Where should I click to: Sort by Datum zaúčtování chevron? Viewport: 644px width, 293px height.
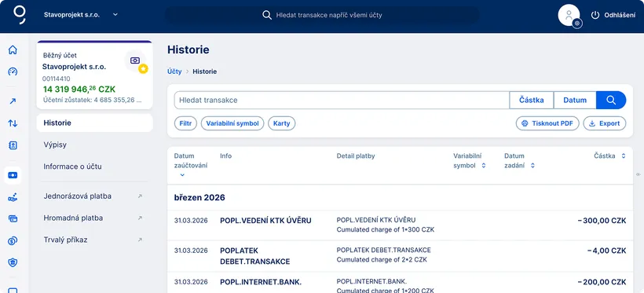(182, 175)
